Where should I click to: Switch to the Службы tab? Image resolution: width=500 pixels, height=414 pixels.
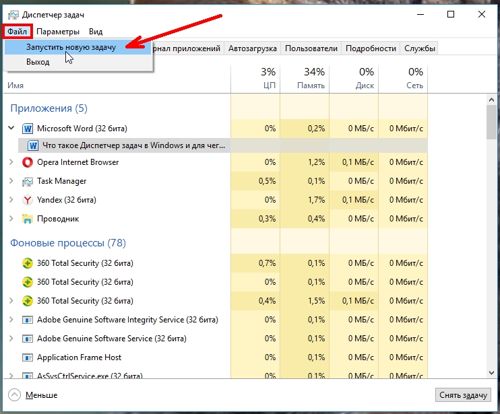[x=419, y=48]
